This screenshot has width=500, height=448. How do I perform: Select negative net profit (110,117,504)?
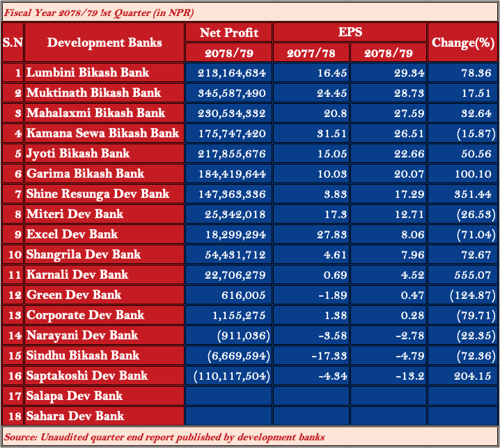tap(228, 376)
